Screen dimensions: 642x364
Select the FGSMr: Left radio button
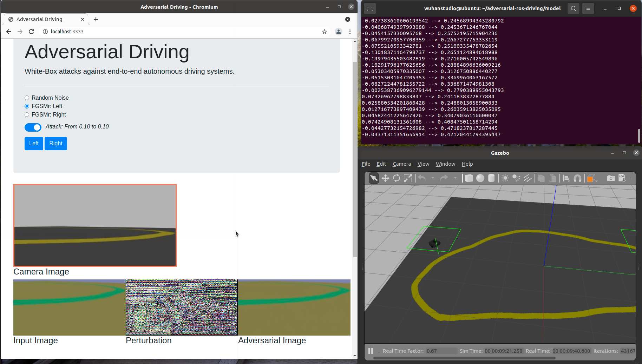pyautogui.click(x=27, y=106)
